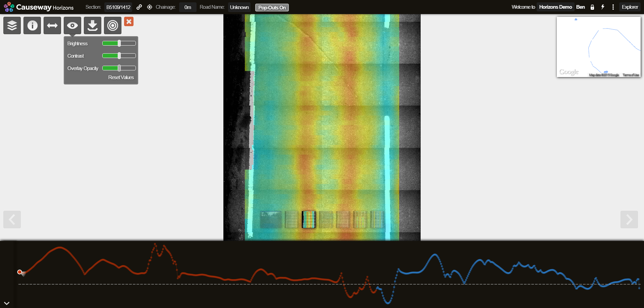Go to the next image with right chevron

(629, 220)
